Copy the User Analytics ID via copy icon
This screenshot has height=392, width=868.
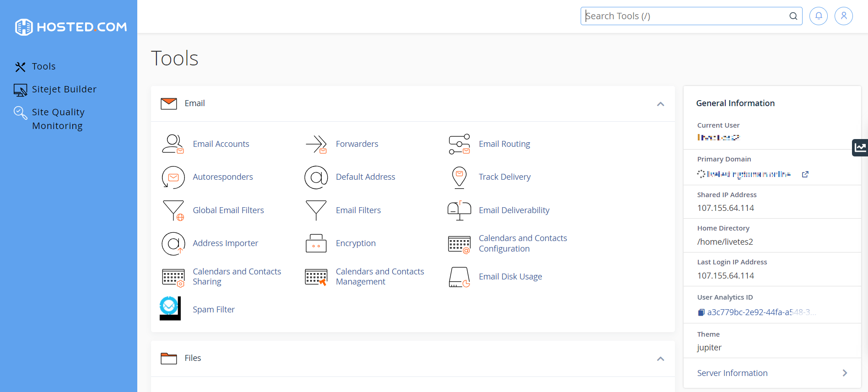(x=701, y=312)
